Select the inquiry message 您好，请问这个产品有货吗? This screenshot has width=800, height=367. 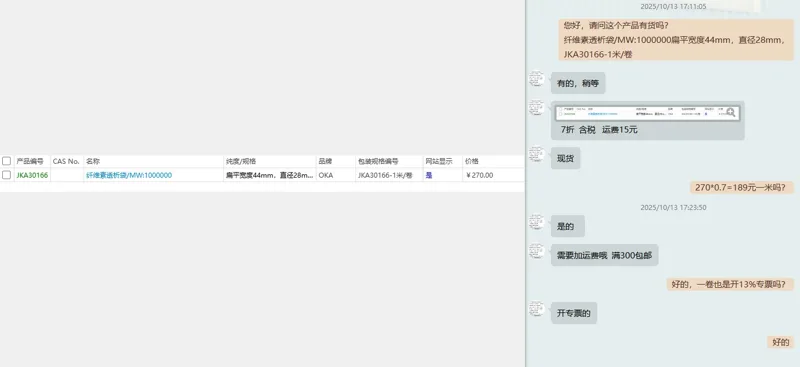click(x=676, y=40)
